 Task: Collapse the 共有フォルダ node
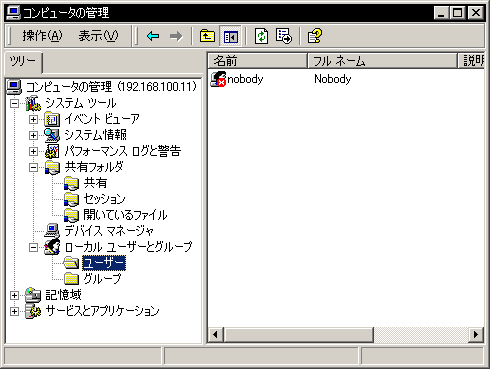pos(33,167)
